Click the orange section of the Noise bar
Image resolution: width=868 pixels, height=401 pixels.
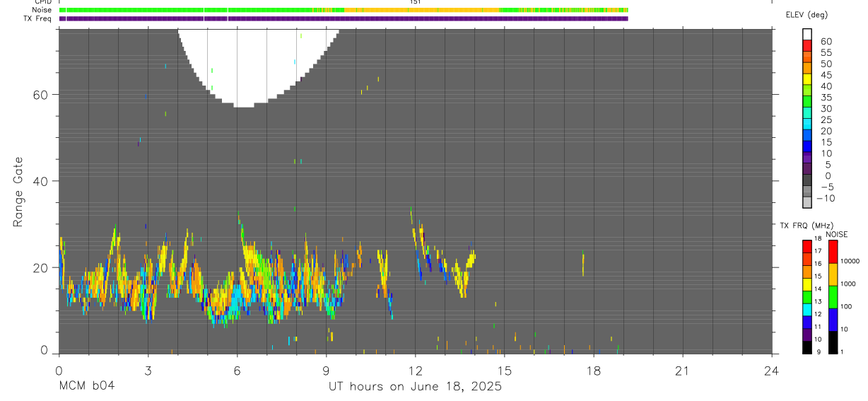coord(421,10)
